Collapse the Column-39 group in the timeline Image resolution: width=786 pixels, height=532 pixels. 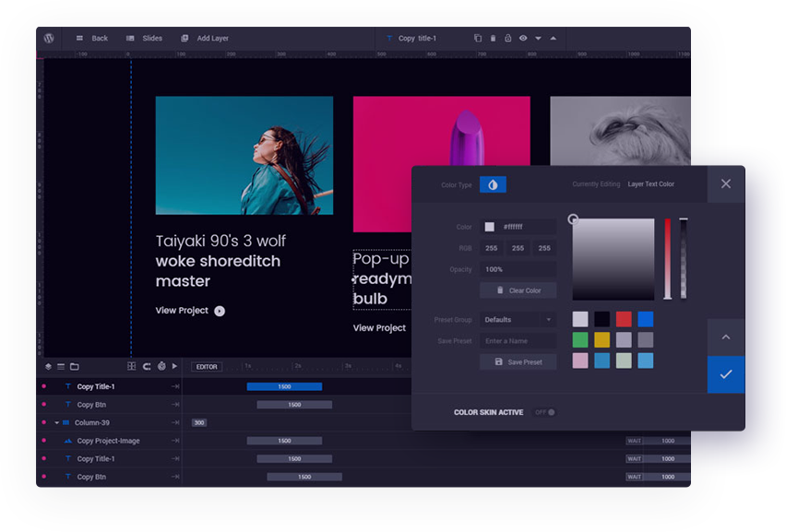[x=56, y=422]
